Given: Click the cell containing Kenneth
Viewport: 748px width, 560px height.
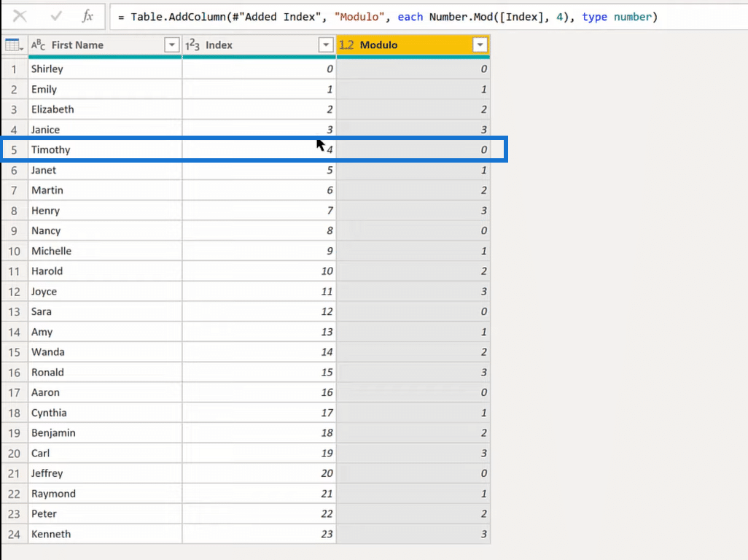Looking at the screenshot, I should [x=105, y=534].
